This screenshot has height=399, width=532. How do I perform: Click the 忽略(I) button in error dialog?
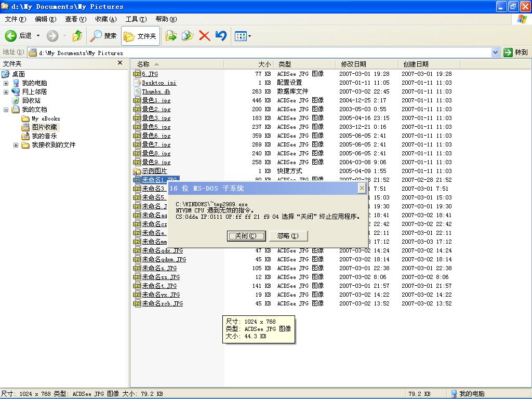[x=288, y=236]
